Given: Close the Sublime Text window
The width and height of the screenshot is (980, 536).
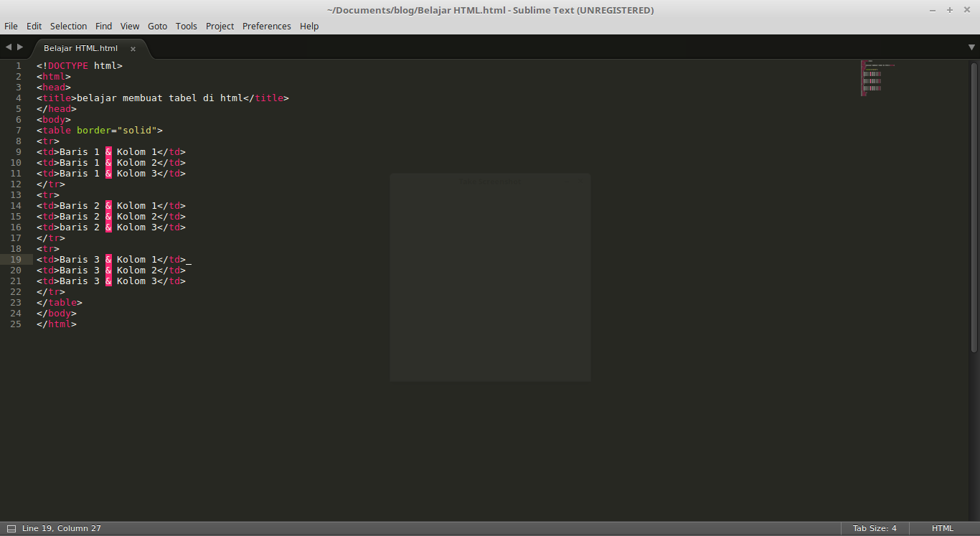Looking at the screenshot, I should [x=967, y=10].
